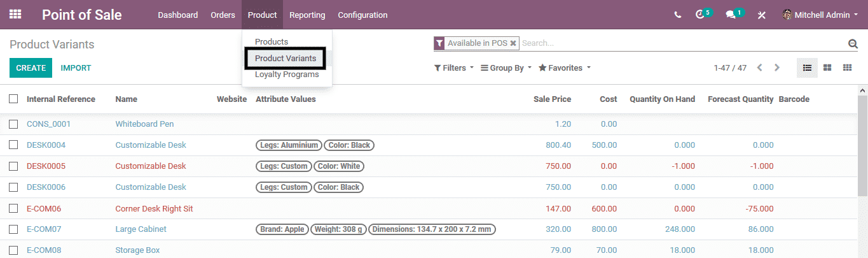Viewport: 868px width, 258px height.
Task: Open the Reporting menu
Action: [307, 15]
